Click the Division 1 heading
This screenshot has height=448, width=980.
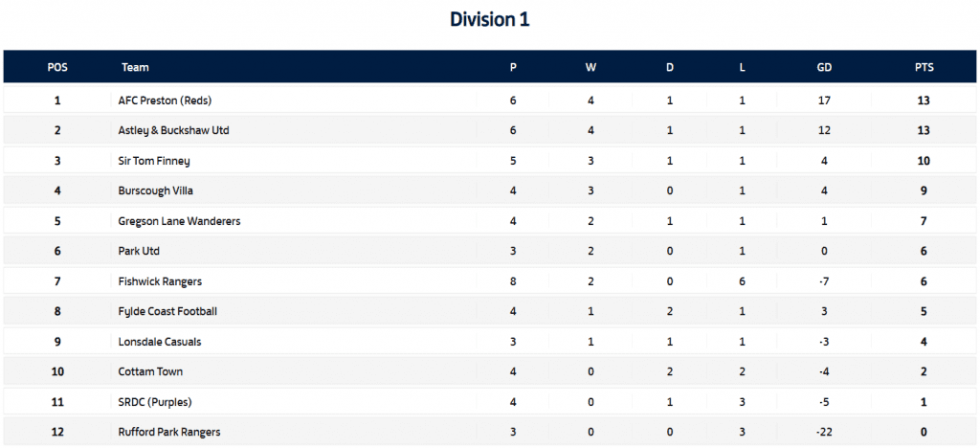(x=489, y=19)
